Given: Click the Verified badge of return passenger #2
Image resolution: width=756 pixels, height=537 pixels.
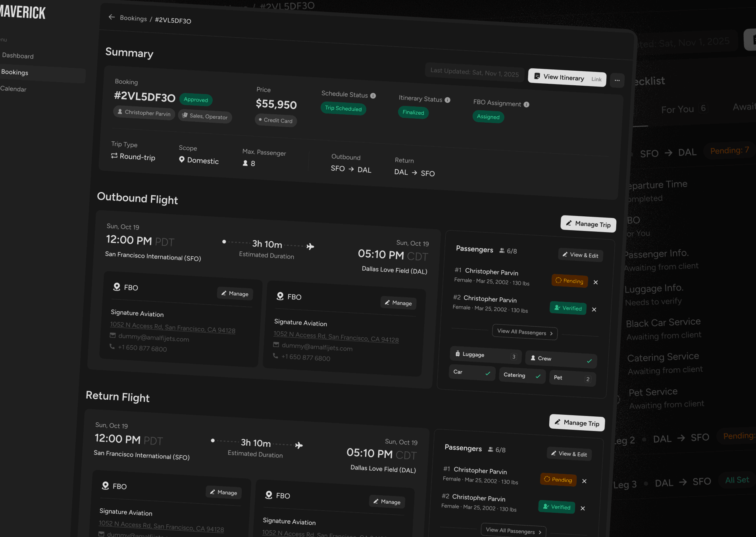Looking at the screenshot, I should tap(556, 507).
